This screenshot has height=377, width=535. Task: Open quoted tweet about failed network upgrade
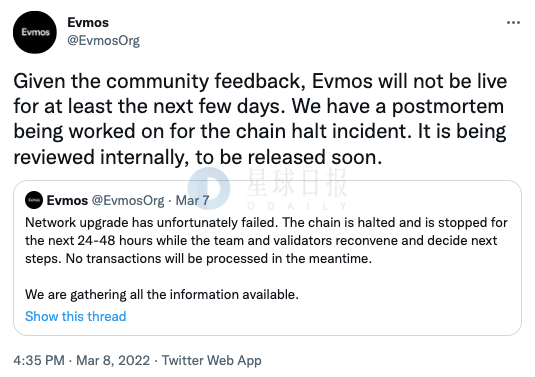point(267,258)
